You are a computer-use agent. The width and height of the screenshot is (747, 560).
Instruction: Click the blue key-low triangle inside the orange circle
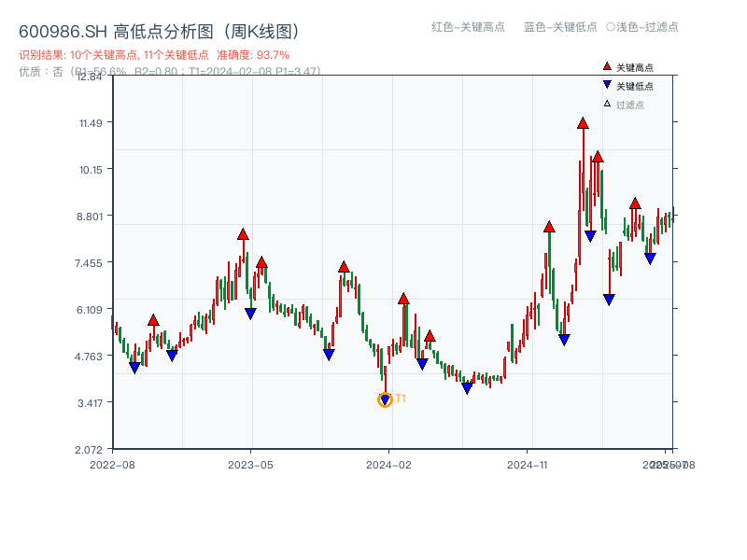click(385, 399)
